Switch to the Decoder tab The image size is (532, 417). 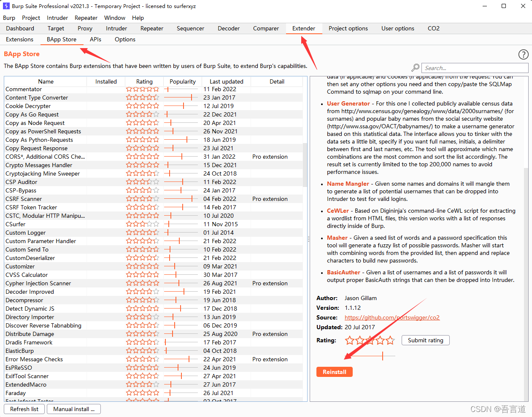coord(229,28)
